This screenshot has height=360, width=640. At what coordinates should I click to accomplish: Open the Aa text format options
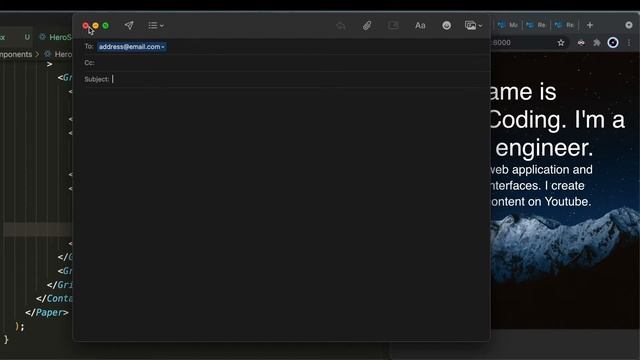pos(420,26)
